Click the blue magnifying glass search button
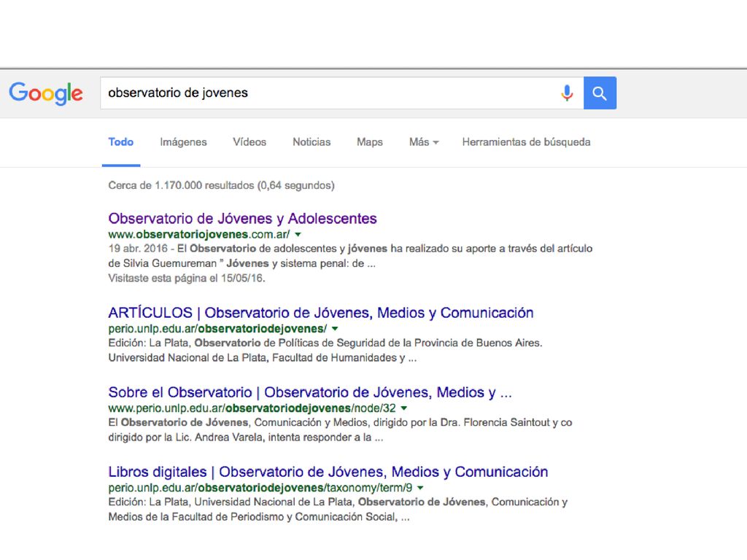 pyautogui.click(x=600, y=93)
